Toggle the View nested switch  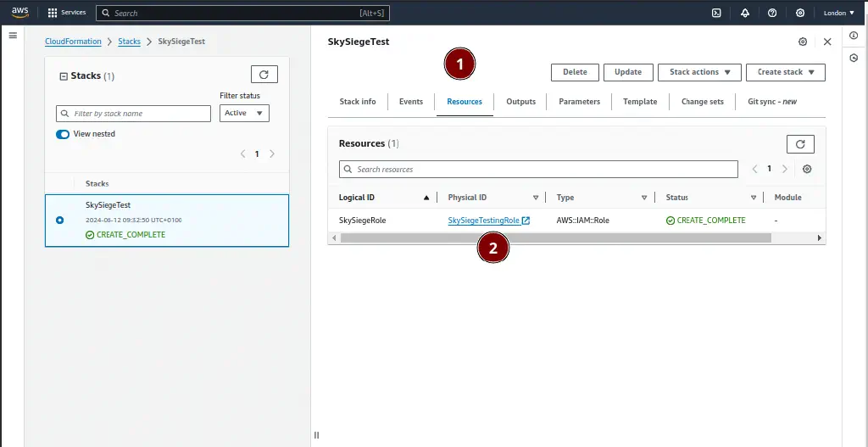(x=63, y=134)
